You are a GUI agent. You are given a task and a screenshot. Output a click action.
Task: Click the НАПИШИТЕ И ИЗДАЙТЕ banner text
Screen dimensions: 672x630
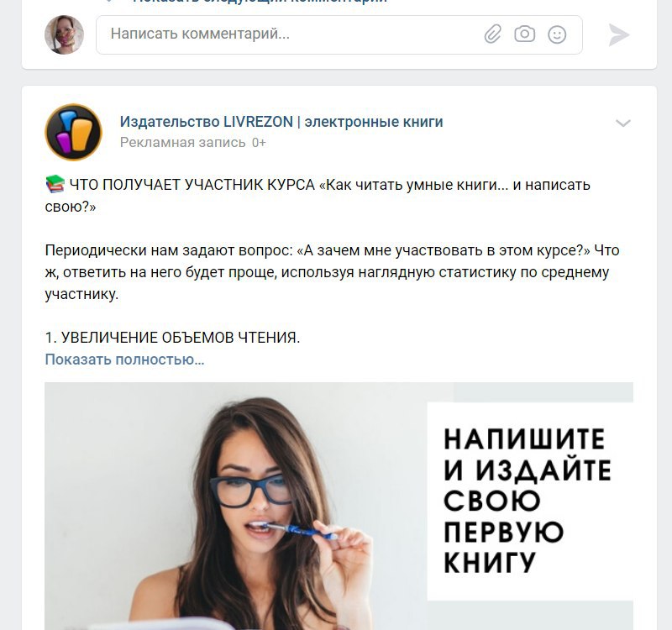click(x=528, y=501)
